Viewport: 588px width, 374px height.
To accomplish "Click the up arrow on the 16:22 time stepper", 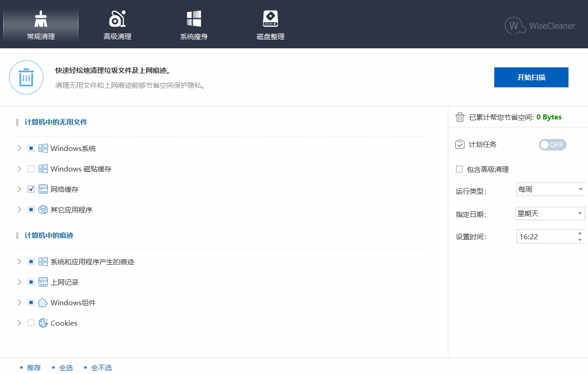I will click(x=580, y=234).
